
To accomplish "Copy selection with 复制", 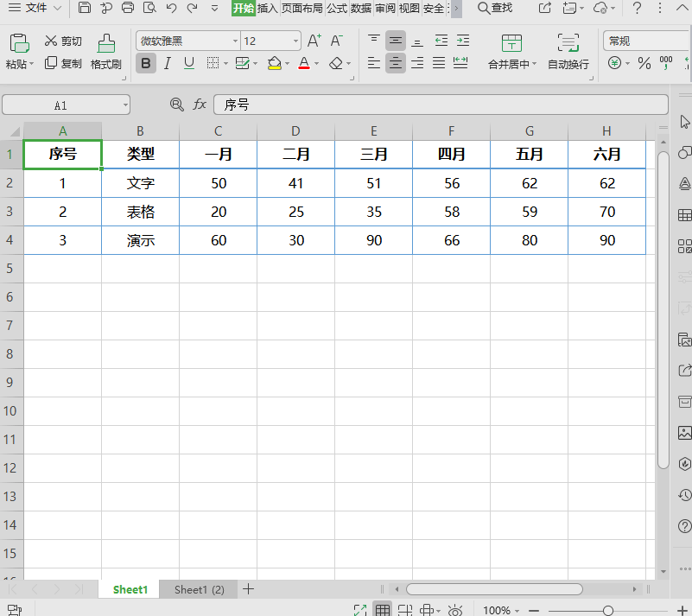I will click(x=63, y=64).
